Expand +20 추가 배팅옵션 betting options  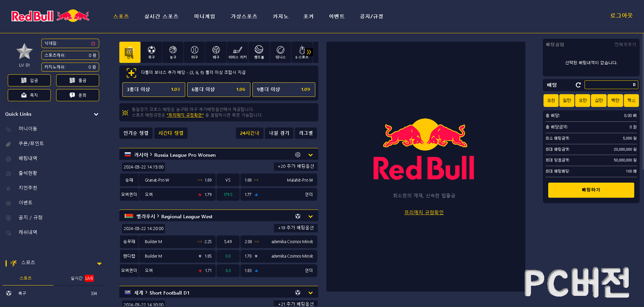(x=296, y=166)
